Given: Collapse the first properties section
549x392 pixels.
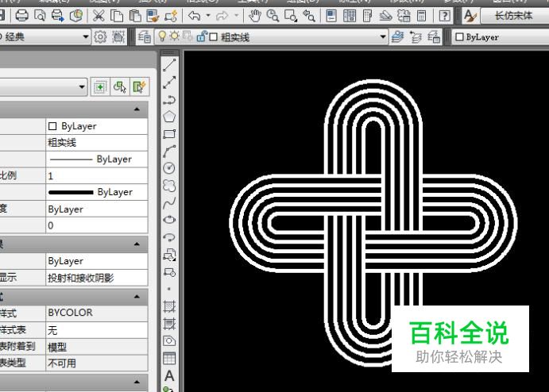Looking at the screenshot, I should (137, 110).
